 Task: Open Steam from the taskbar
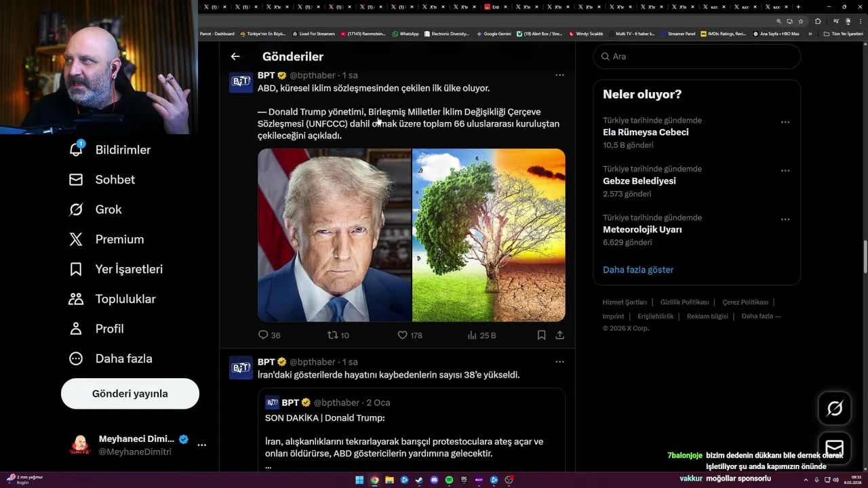click(419, 480)
